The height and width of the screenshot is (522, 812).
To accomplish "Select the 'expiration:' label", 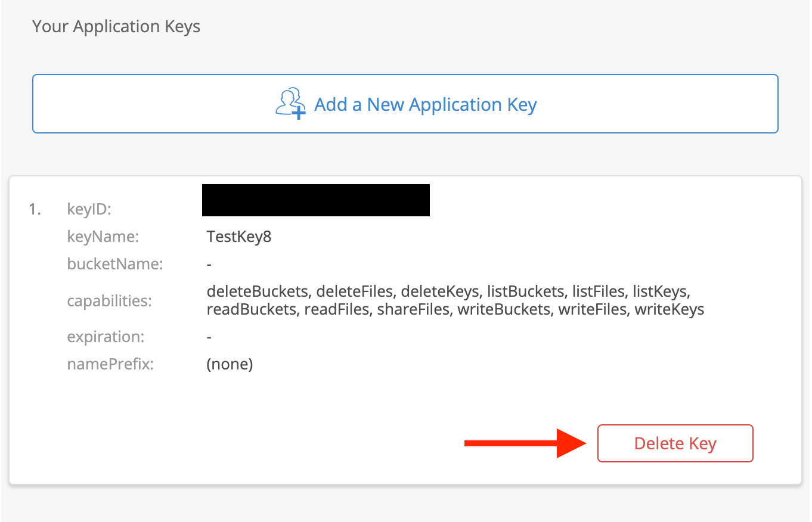I will 106,337.
